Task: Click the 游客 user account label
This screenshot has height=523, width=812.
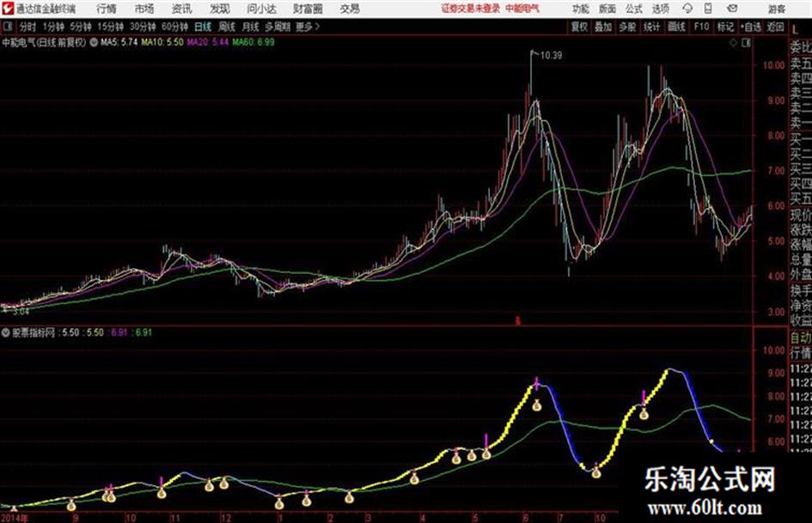Action: (776, 9)
